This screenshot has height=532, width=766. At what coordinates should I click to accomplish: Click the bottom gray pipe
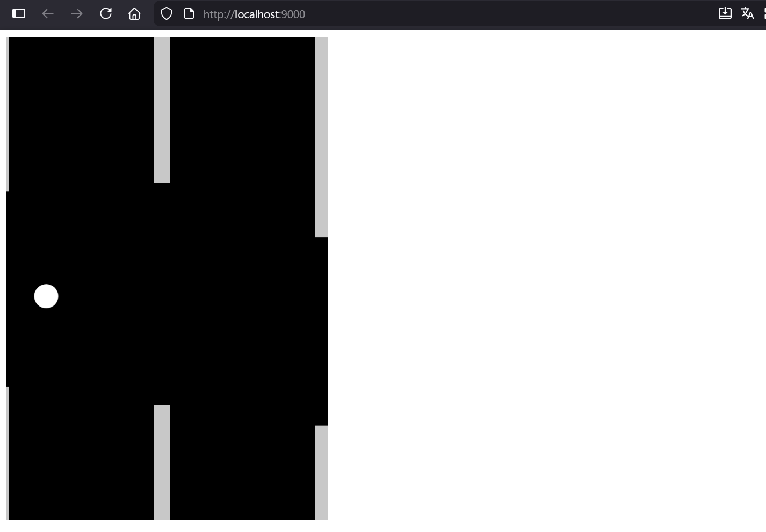pyautogui.click(x=162, y=462)
